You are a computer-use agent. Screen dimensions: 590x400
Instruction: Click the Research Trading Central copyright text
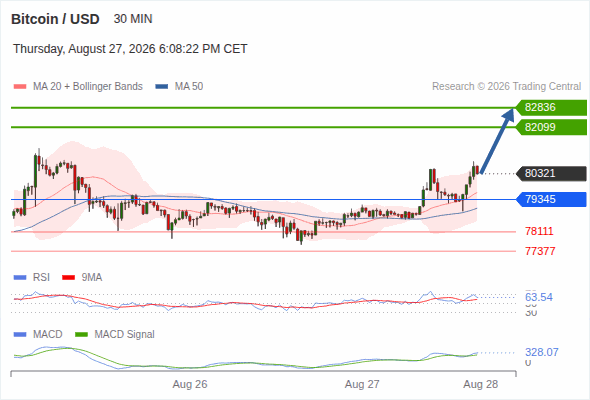coord(506,87)
